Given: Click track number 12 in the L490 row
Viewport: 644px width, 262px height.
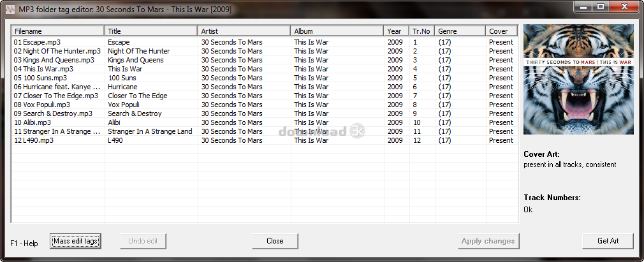Looking at the screenshot, I should click(417, 140).
